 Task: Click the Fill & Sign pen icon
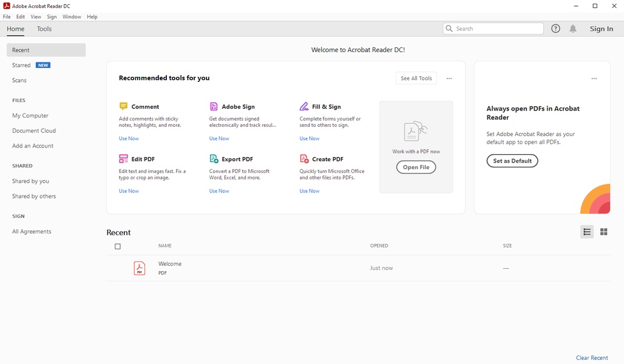[x=304, y=107]
